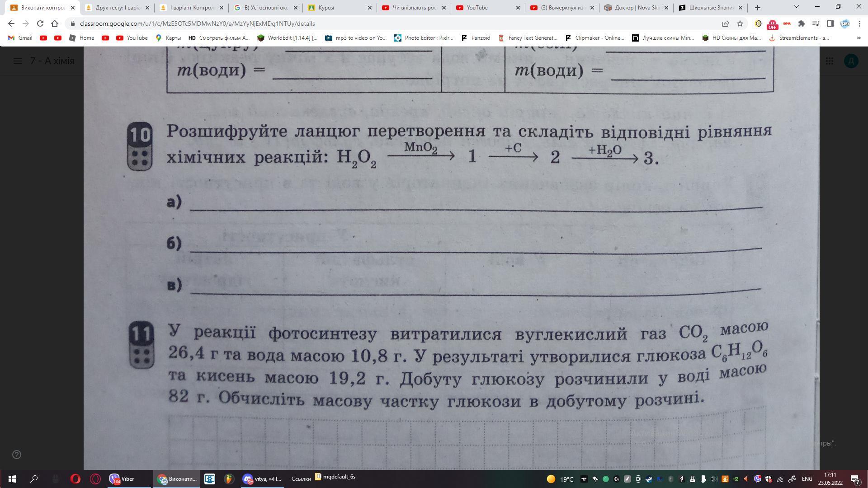Expand the tab search dropdown arrow

coord(797,7)
